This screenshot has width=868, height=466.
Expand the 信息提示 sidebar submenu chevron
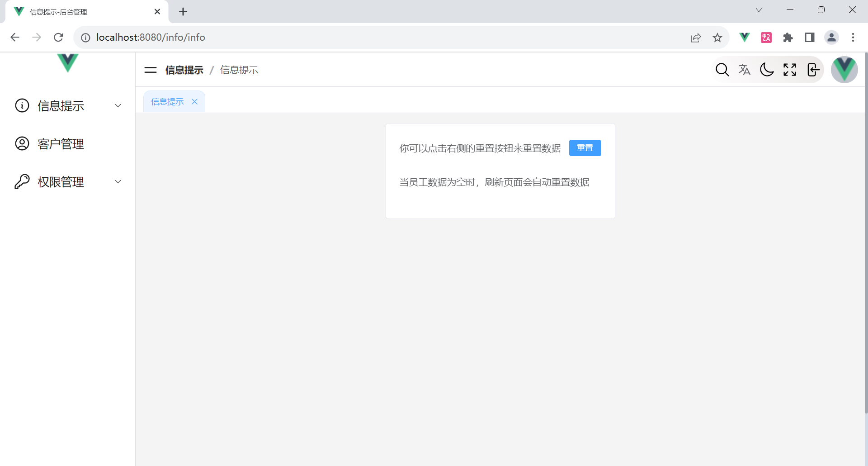click(x=118, y=105)
